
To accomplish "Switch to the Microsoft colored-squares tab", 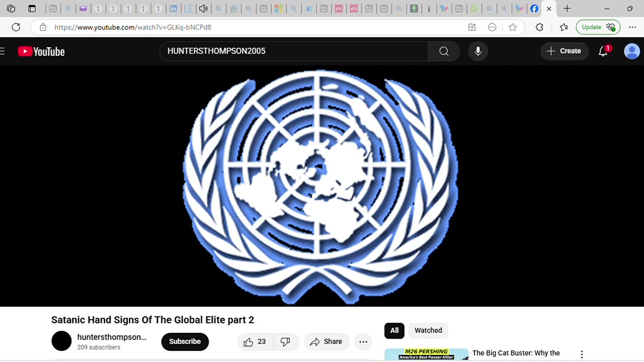I will point(278,9).
